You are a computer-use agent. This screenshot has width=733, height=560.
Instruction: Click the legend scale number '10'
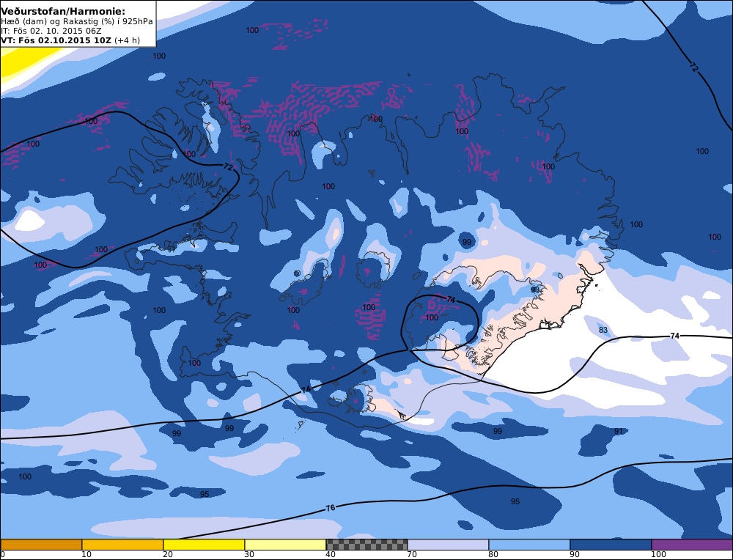tap(86, 555)
